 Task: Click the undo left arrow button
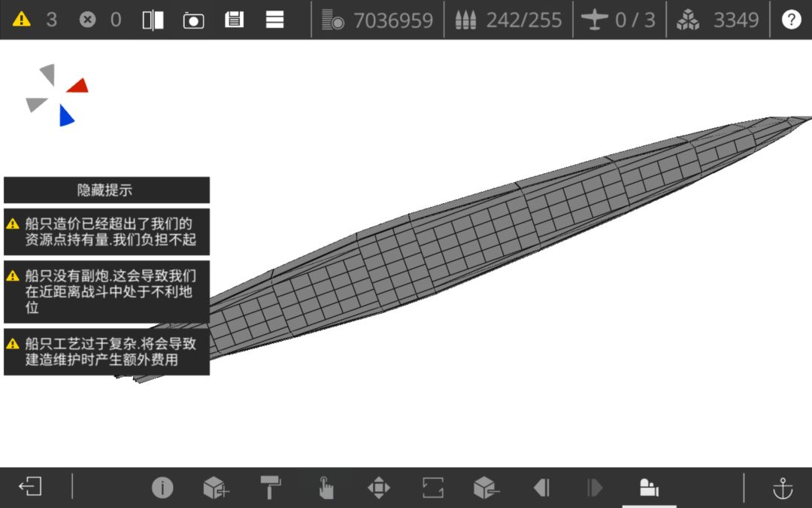click(x=541, y=488)
